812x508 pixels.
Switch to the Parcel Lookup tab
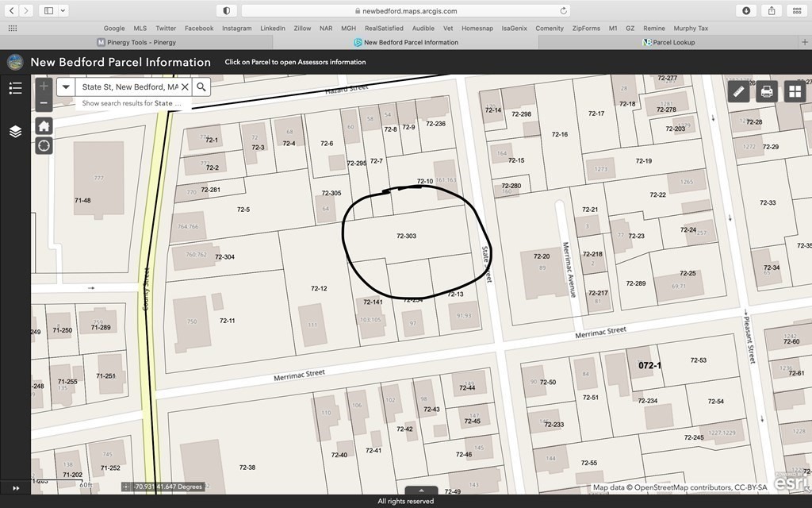[x=673, y=42]
